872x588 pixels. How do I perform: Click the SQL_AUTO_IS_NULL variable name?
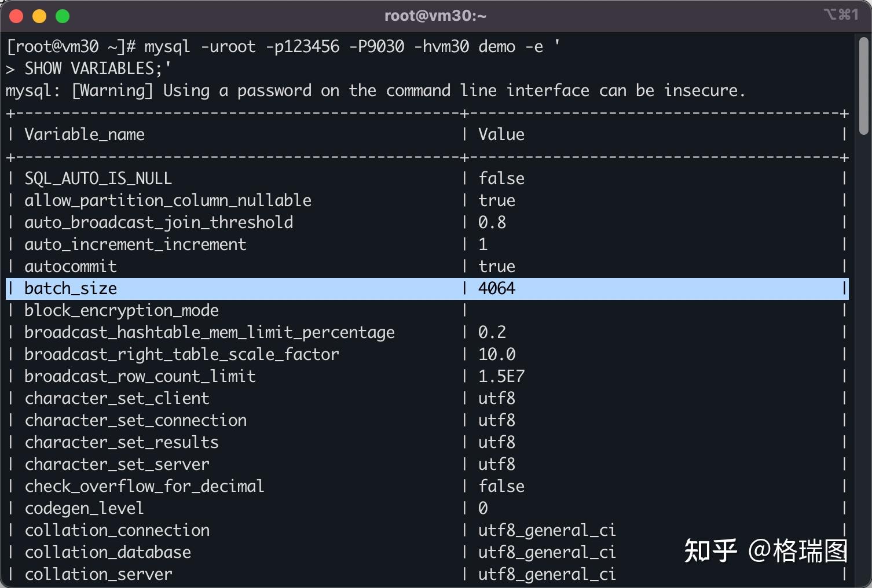click(x=98, y=178)
